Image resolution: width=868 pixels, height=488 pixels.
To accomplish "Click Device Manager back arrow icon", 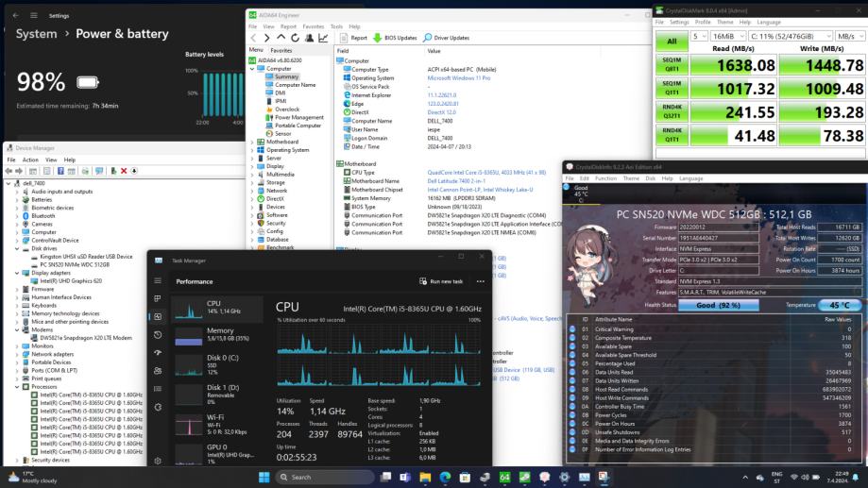I will pyautogui.click(x=9, y=171).
